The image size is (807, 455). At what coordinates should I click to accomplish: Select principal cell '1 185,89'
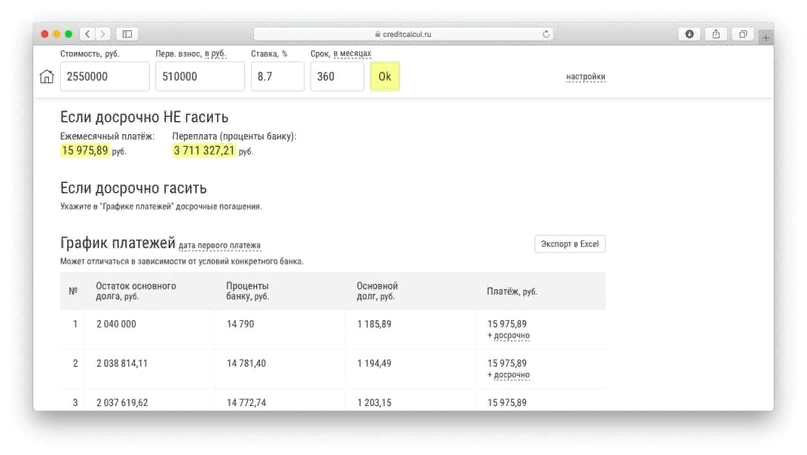(x=374, y=324)
